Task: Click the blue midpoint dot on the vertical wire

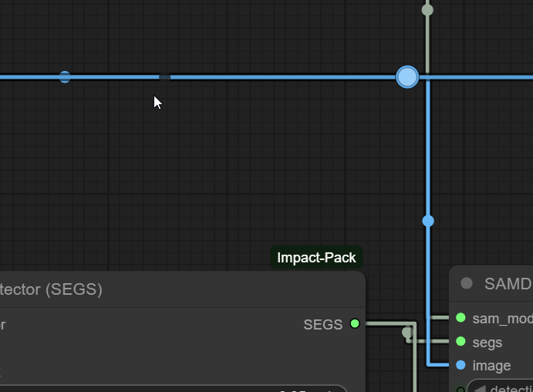Action: click(428, 221)
